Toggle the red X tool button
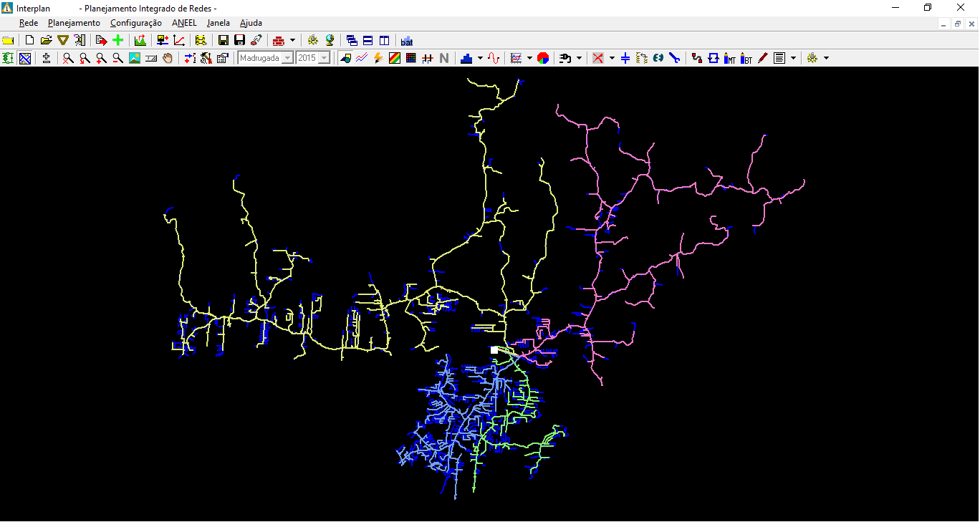The height and width of the screenshot is (522, 980). [x=597, y=59]
